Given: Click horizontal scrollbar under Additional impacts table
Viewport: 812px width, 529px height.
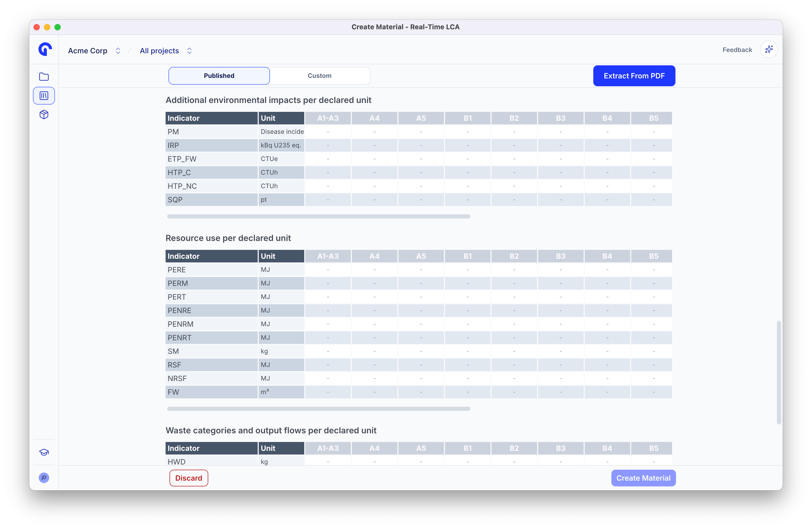Looking at the screenshot, I should pyautogui.click(x=319, y=216).
